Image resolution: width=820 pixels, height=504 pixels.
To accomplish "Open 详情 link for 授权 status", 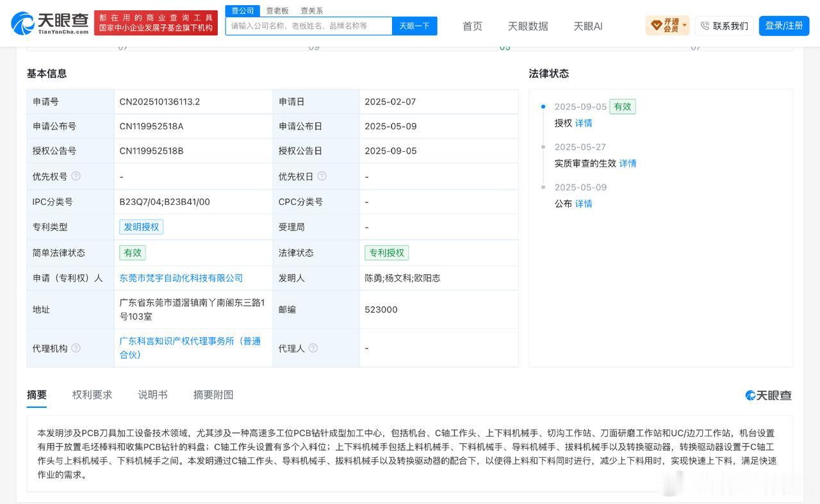I will point(584,123).
